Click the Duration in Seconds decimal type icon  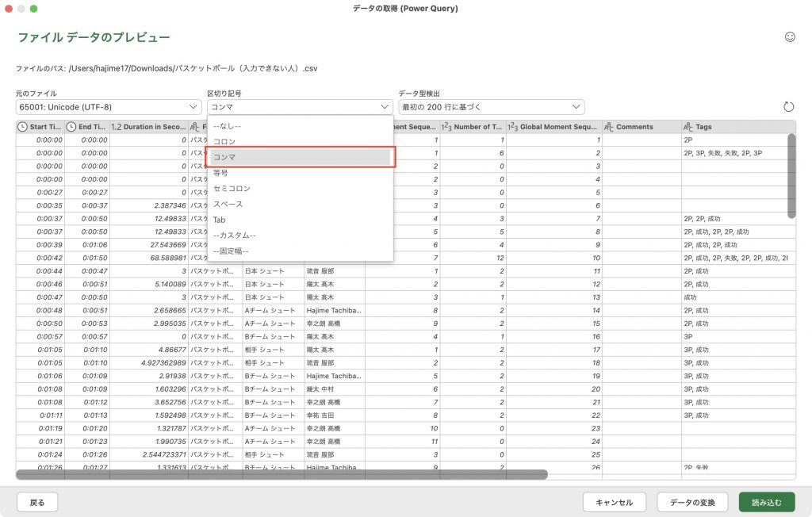116,127
